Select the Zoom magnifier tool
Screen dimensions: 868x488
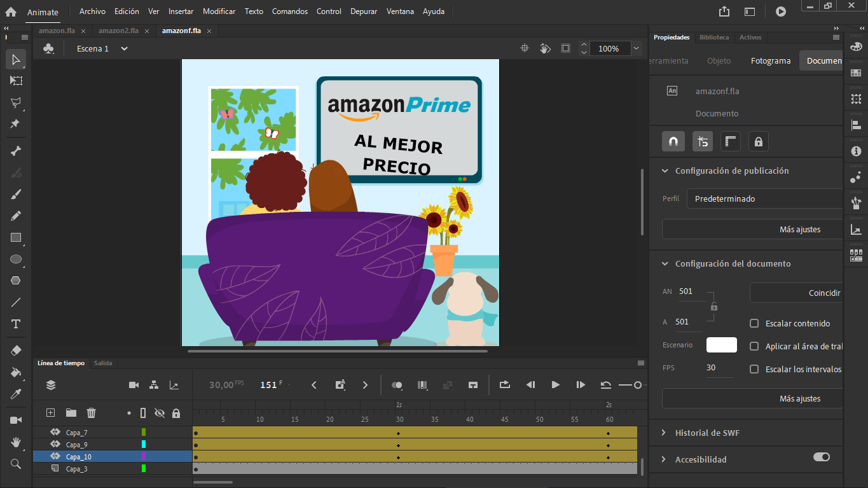[16, 464]
